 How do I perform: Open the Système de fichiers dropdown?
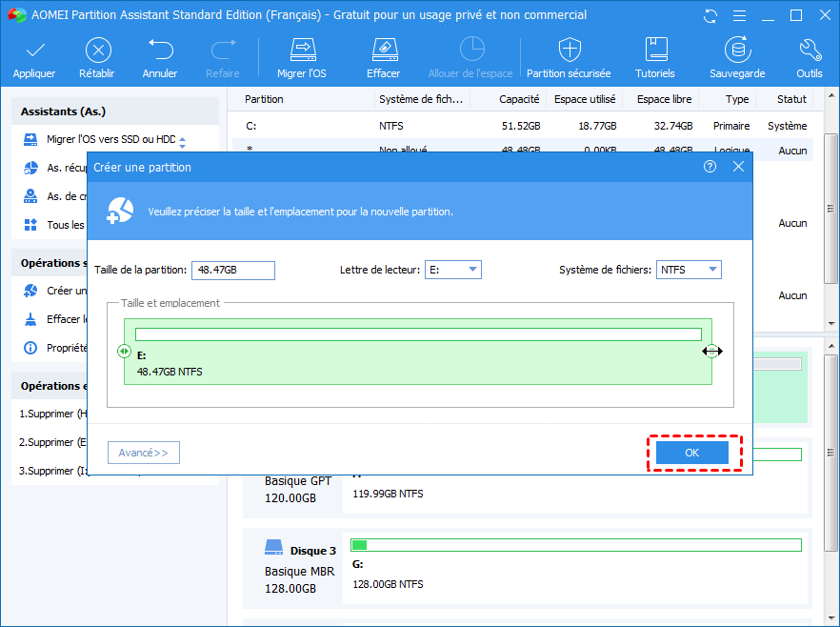click(x=712, y=271)
